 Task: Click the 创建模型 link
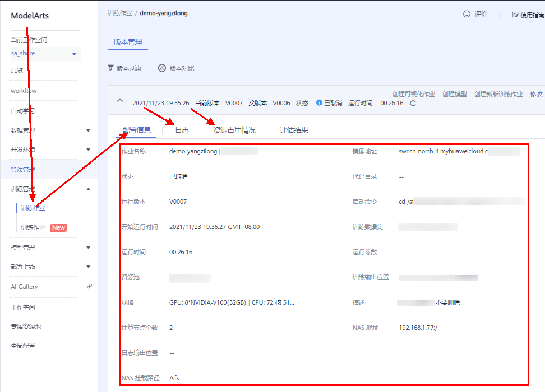tap(455, 94)
